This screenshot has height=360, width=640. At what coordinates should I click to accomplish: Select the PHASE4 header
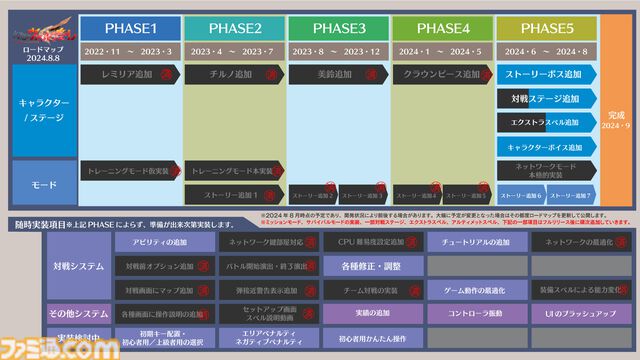click(443, 28)
